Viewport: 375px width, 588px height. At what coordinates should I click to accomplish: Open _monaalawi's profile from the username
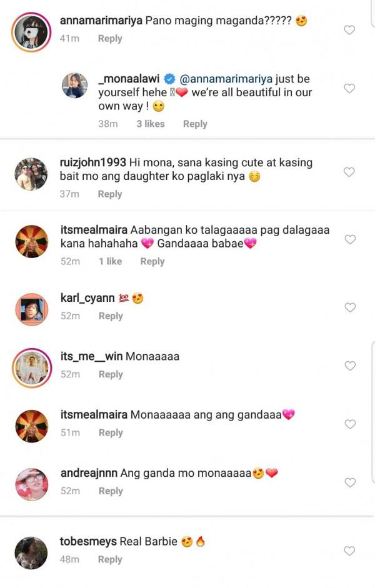129,79
